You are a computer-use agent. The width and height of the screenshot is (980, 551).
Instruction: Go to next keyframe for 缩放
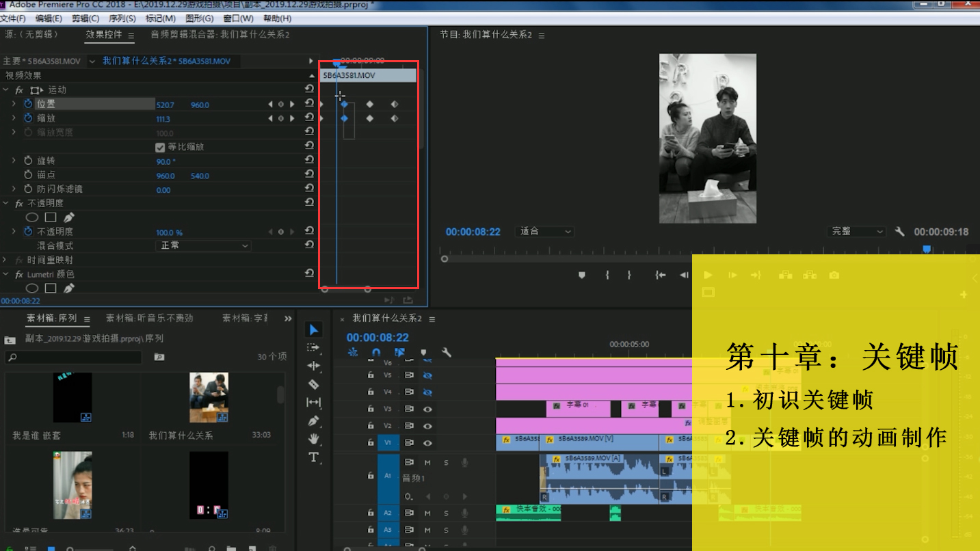tap(292, 118)
